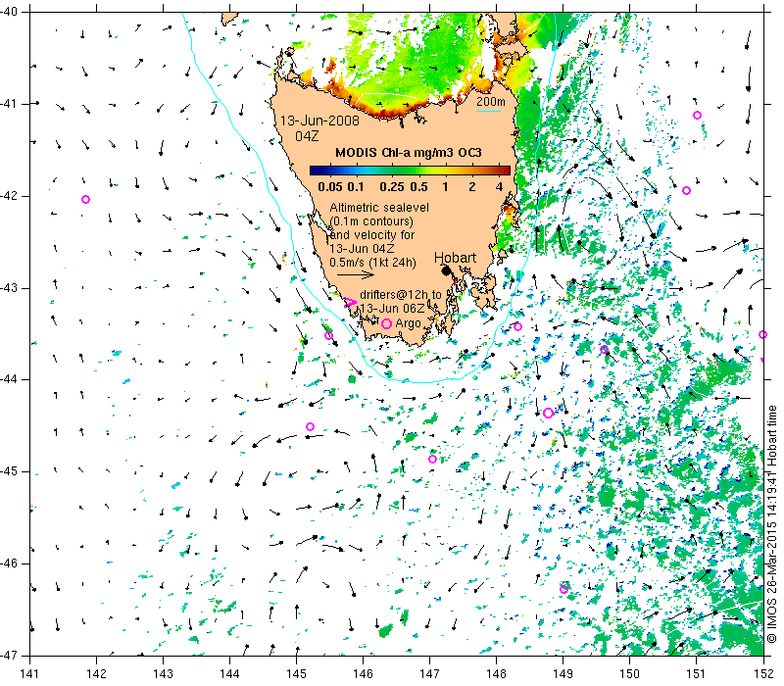Click the '04Z' time label under the date
Viewport: 784px width, 686px height.
pyautogui.click(x=307, y=136)
